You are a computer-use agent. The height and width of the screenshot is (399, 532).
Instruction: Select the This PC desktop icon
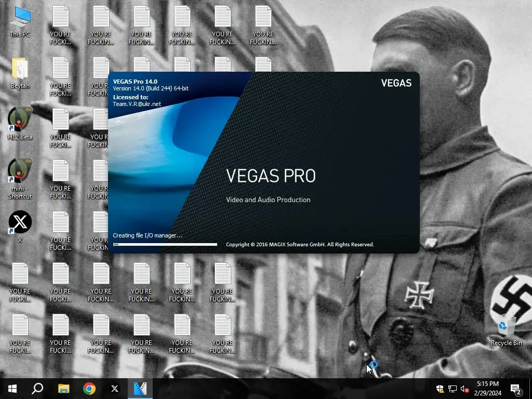tap(20, 22)
